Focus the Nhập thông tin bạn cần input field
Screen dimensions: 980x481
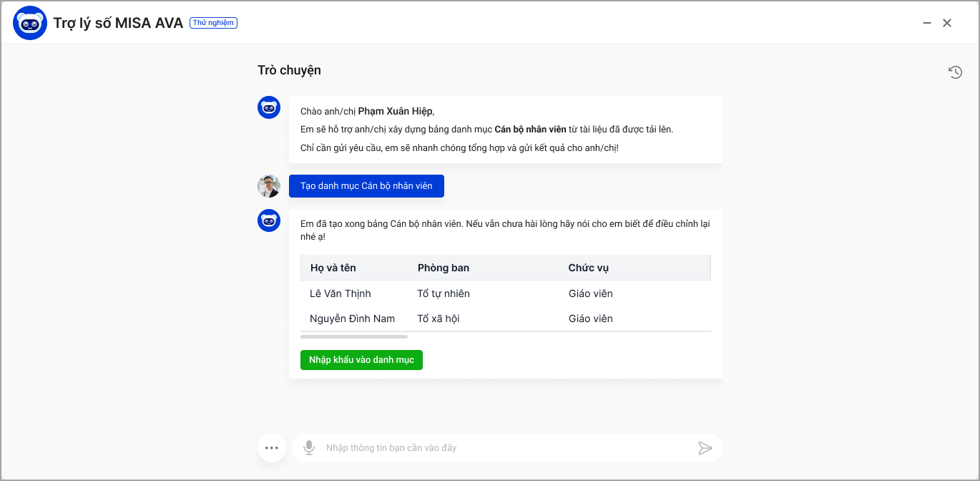coord(501,448)
